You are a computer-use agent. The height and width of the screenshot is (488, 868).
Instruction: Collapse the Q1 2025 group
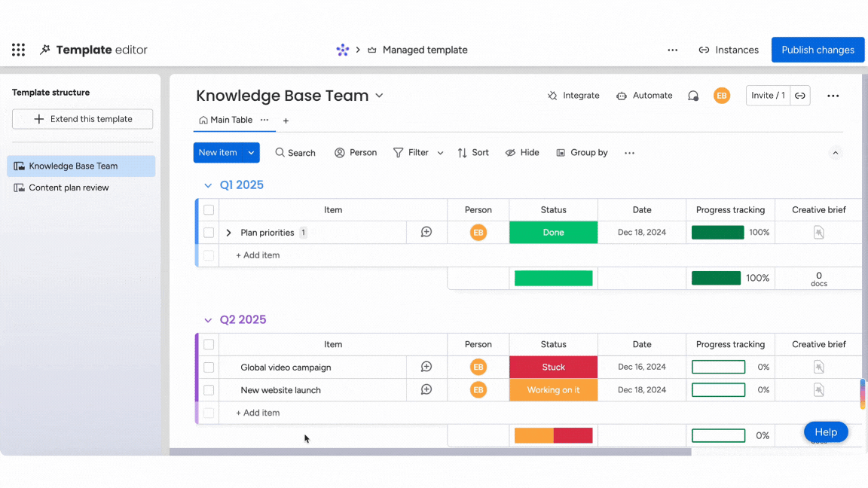click(208, 185)
